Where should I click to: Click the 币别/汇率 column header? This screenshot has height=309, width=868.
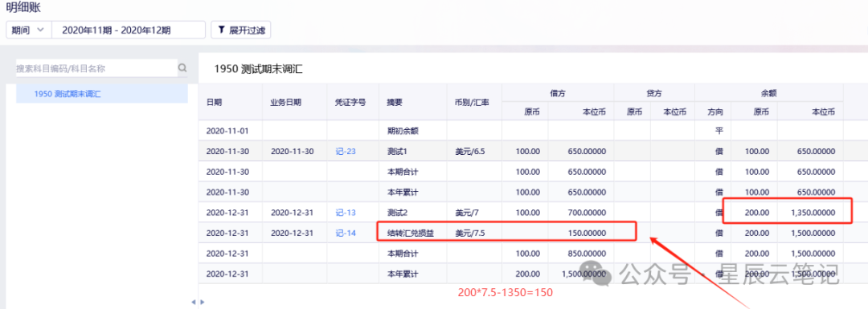pyautogui.click(x=474, y=102)
